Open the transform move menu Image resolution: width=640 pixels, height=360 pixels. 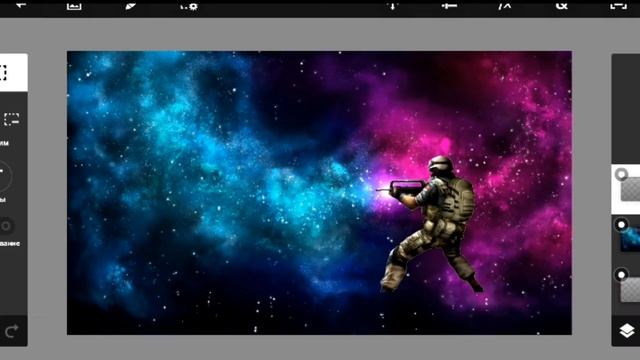tap(393, 6)
